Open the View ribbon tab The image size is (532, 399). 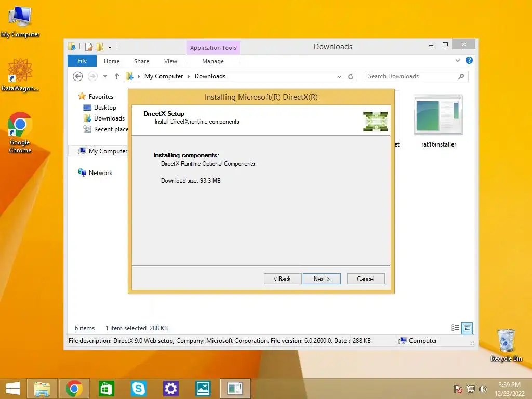pyautogui.click(x=170, y=61)
